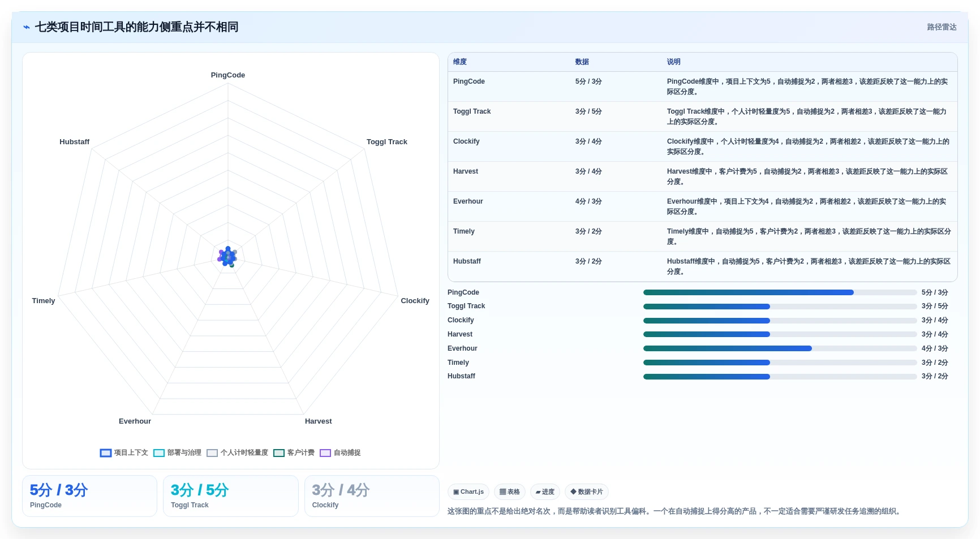
Task: Click the Toggl Track progress bar
Action: coord(780,307)
